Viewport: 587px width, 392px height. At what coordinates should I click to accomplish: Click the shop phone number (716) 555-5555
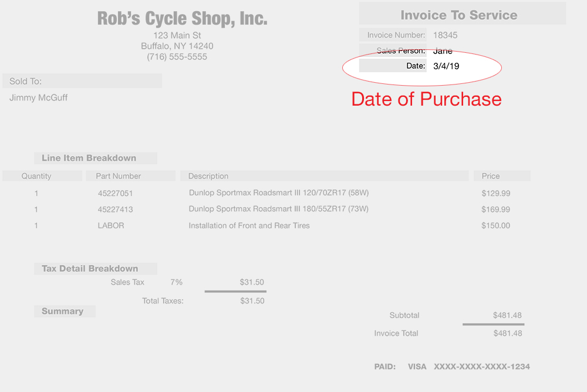(177, 57)
